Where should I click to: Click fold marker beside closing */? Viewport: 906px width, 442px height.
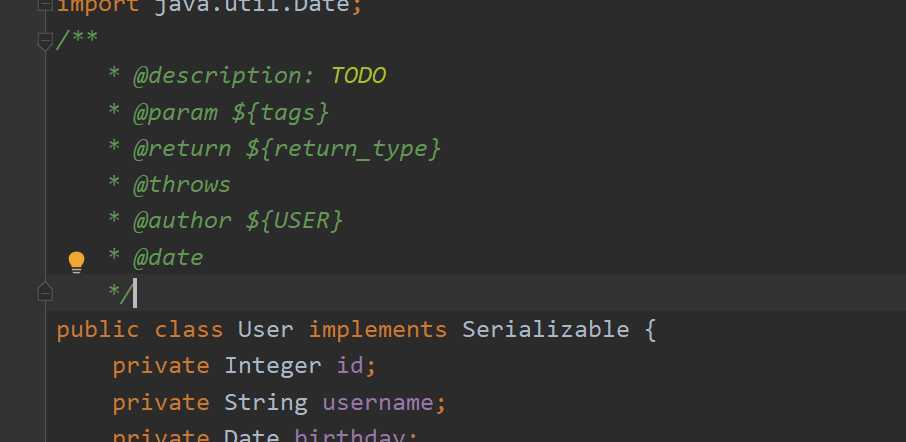pyautogui.click(x=44, y=291)
